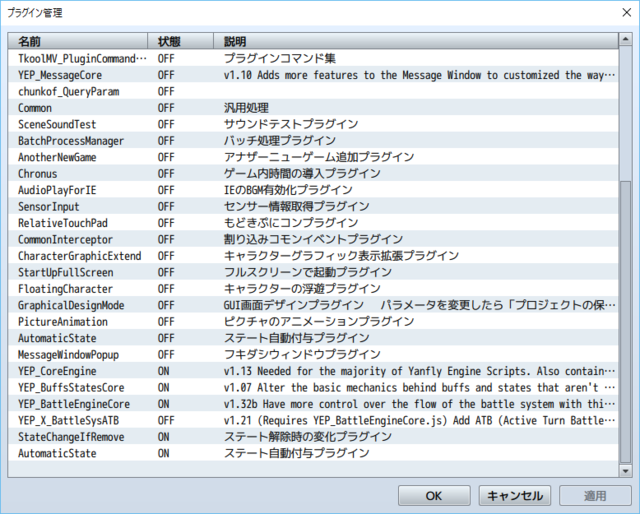The height and width of the screenshot is (514, 640).
Task: Click the バッチ処理プラグイン description
Action: (280, 141)
